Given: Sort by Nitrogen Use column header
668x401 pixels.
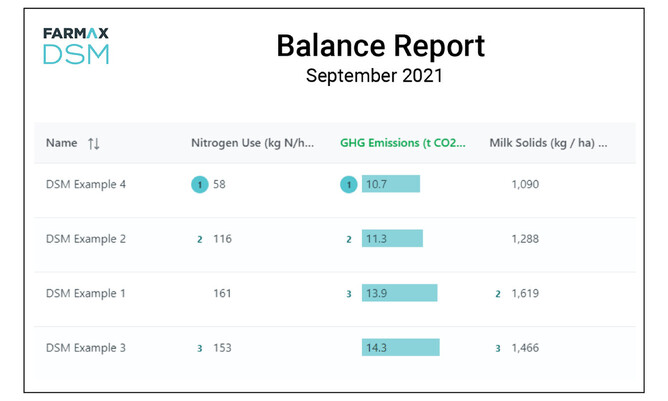Looking at the screenshot, I should [x=255, y=143].
